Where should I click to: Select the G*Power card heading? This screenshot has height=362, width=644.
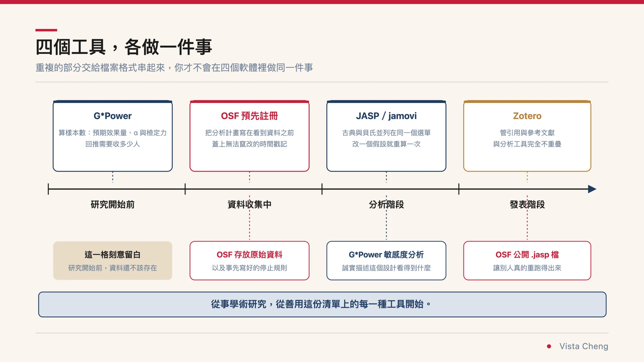113,116
